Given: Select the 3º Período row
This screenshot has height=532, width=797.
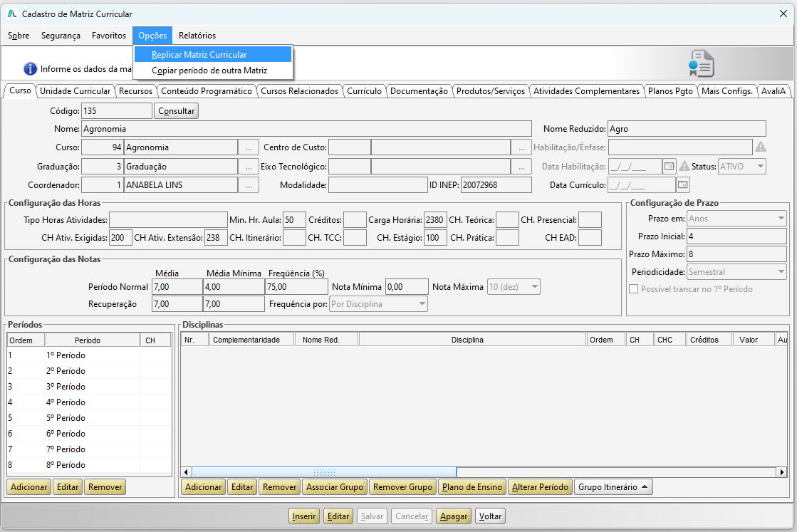Looking at the screenshot, I should click(x=89, y=386).
